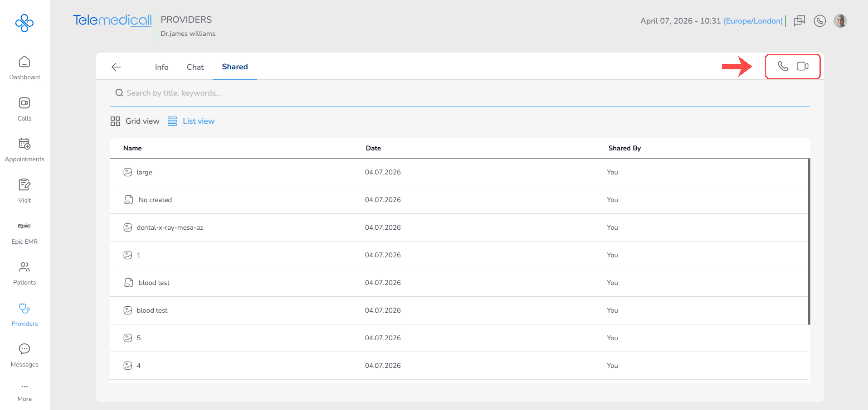Click the shared files list scrollbar
Viewport: 868px width, 410px height.
point(809,241)
